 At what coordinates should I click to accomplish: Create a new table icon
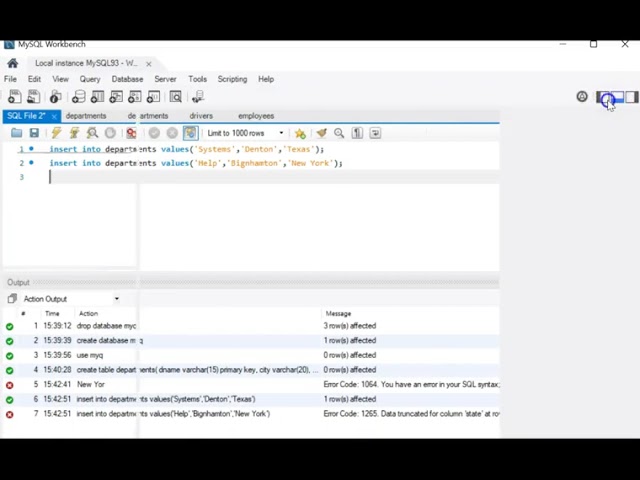[x=97, y=97]
